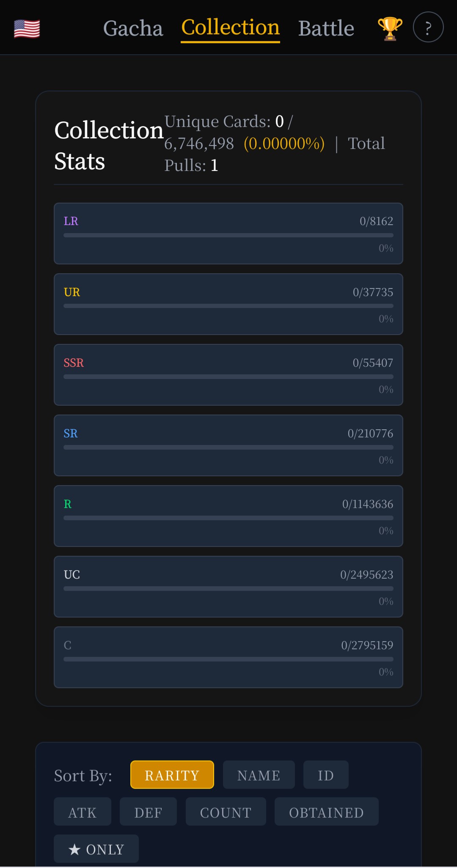The height and width of the screenshot is (868, 457).
Task: Sort collection by NAME
Action: (x=259, y=775)
